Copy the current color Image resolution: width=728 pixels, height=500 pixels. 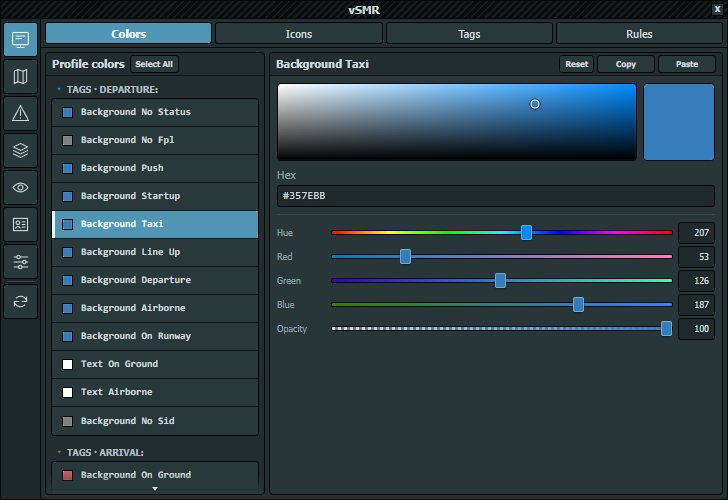(x=626, y=64)
